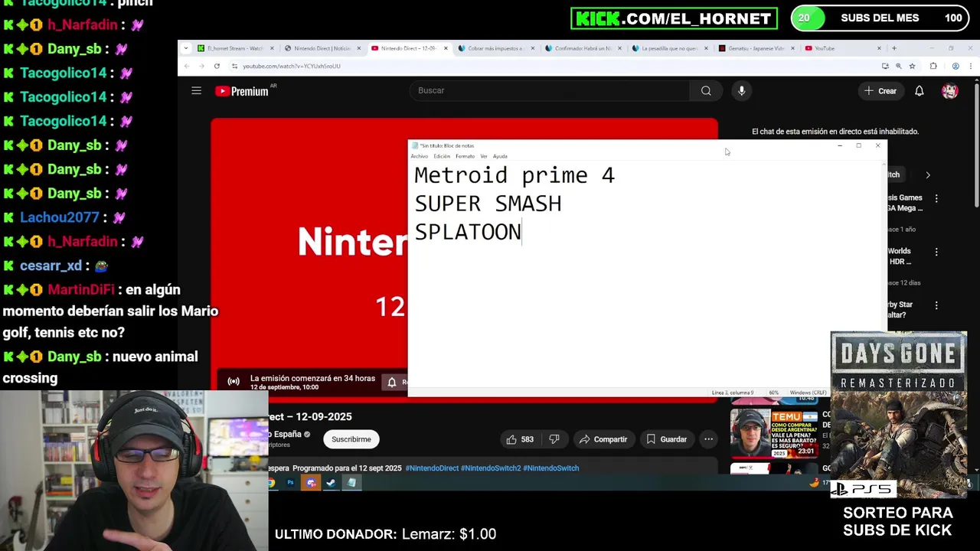
Task: Open YouTube notifications bell
Action: pyautogui.click(x=919, y=91)
